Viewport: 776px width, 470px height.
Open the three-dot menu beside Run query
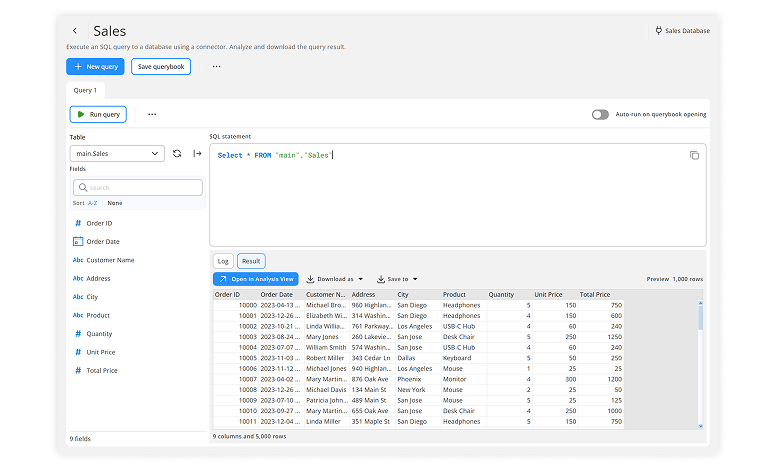point(152,114)
